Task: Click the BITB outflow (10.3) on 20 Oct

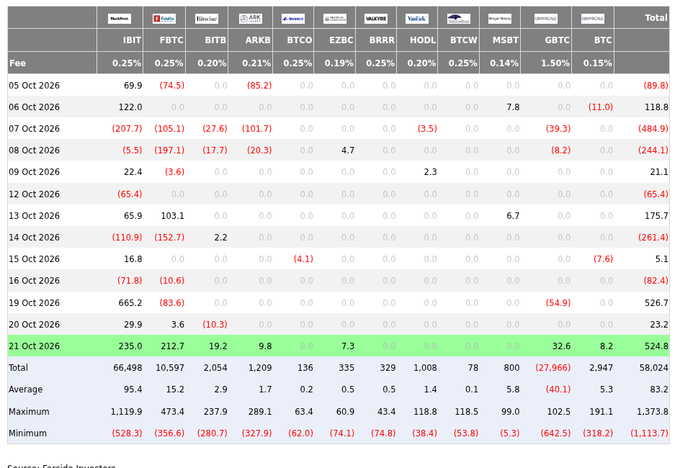Action: click(215, 324)
